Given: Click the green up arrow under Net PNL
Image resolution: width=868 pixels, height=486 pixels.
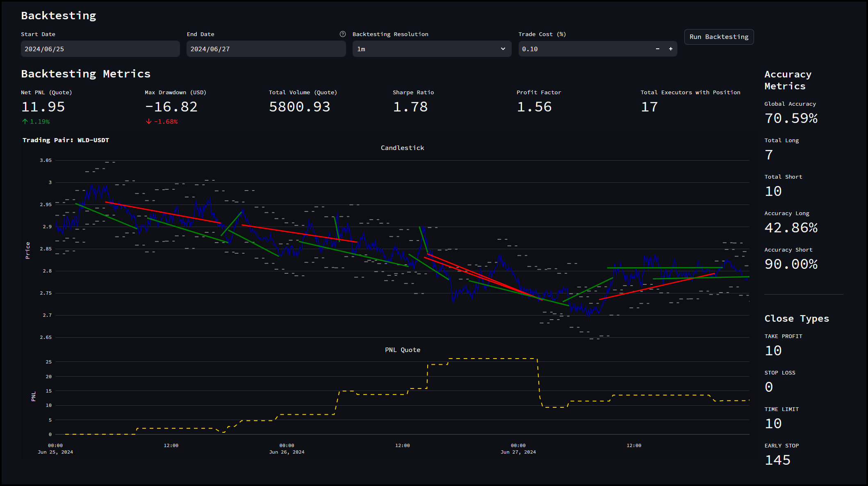Looking at the screenshot, I should [25, 122].
